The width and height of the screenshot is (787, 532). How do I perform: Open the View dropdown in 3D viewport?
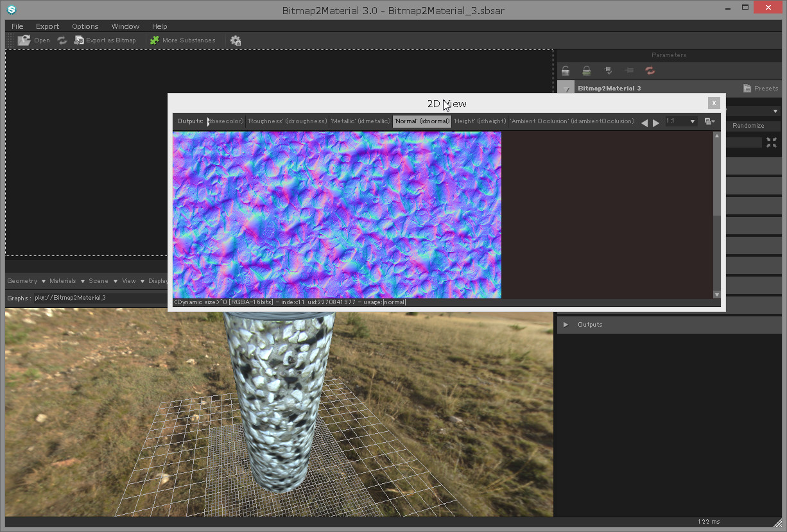pyautogui.click(x=133, y=281)
